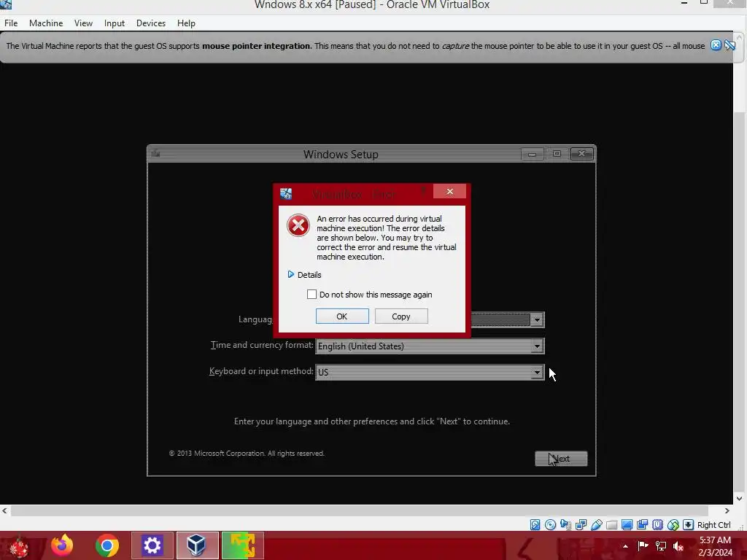This screenshot has height=560, width=747.
Task: Click the CPU chip indicator in status bar
Action: 657,525
